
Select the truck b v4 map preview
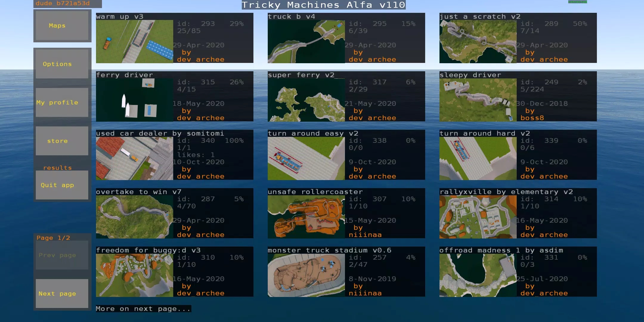coord(306,41)
